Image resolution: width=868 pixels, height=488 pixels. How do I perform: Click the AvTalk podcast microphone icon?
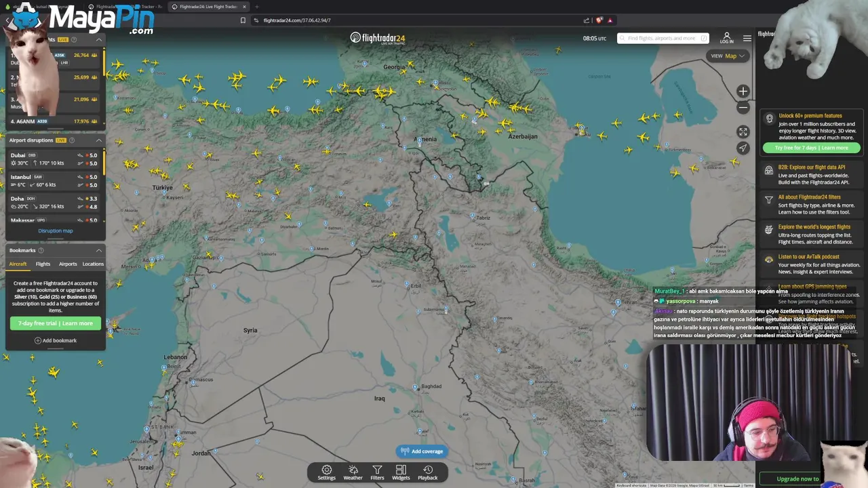click(x=769, y=260)
